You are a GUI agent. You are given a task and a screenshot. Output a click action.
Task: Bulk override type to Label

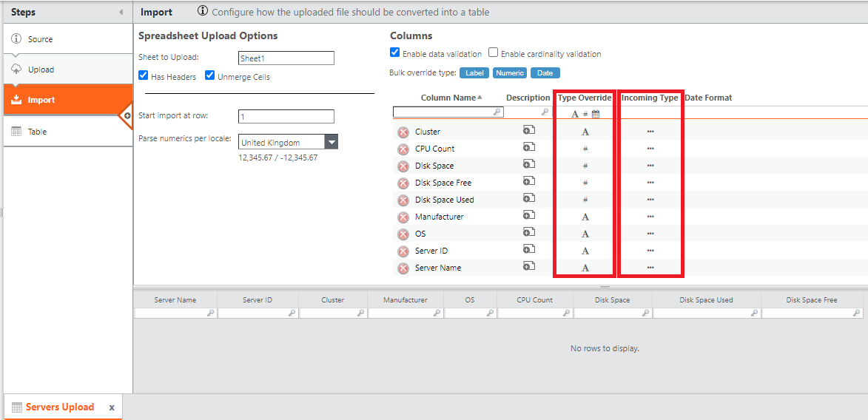[x=474, y=72]
